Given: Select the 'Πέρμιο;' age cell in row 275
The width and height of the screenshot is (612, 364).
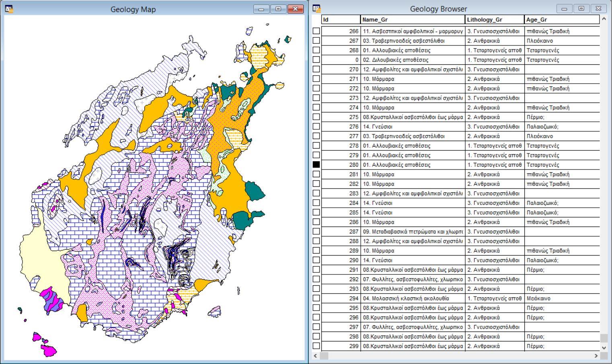Looking at the screenshot, I should [562, 117].
